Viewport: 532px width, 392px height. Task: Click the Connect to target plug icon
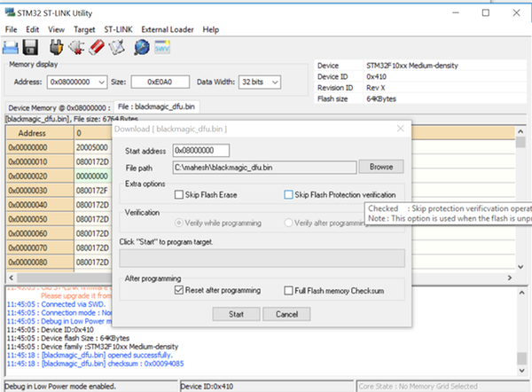56,47
